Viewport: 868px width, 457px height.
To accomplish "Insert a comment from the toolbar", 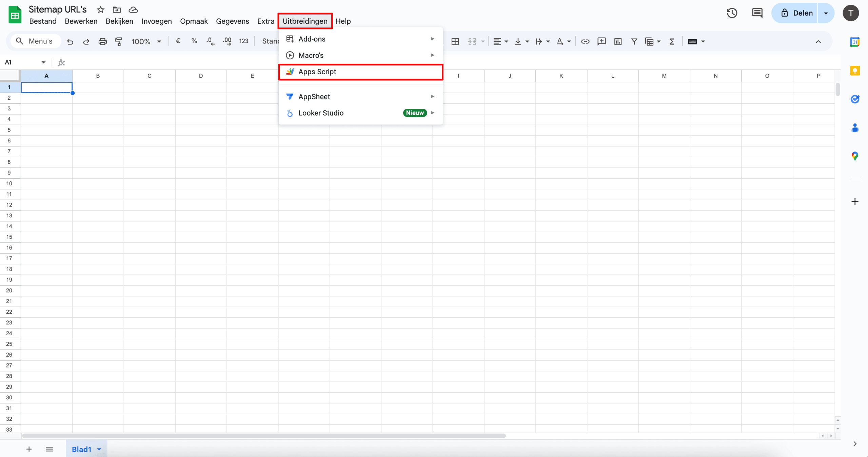I will coord(601,41).
